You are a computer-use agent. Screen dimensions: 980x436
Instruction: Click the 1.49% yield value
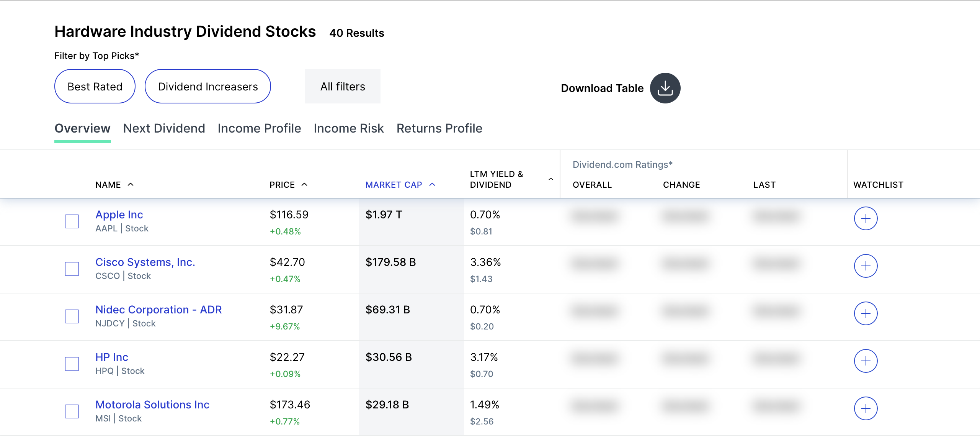point(485,405)
